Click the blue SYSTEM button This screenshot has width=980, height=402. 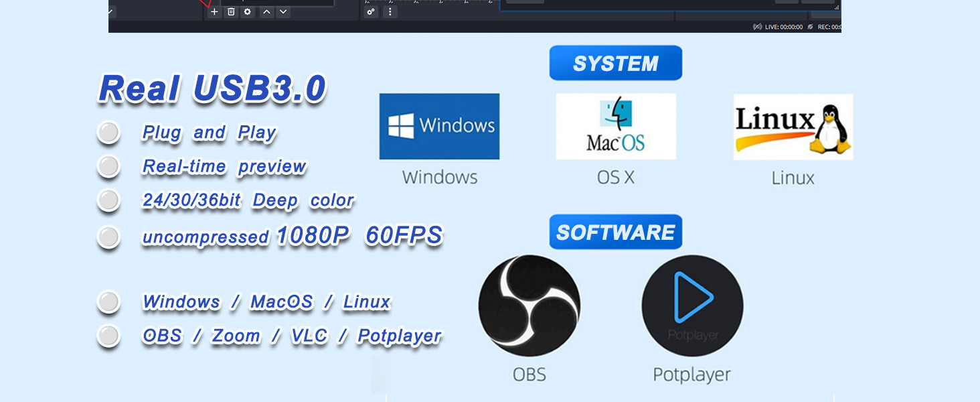click(x=615, y=64)
